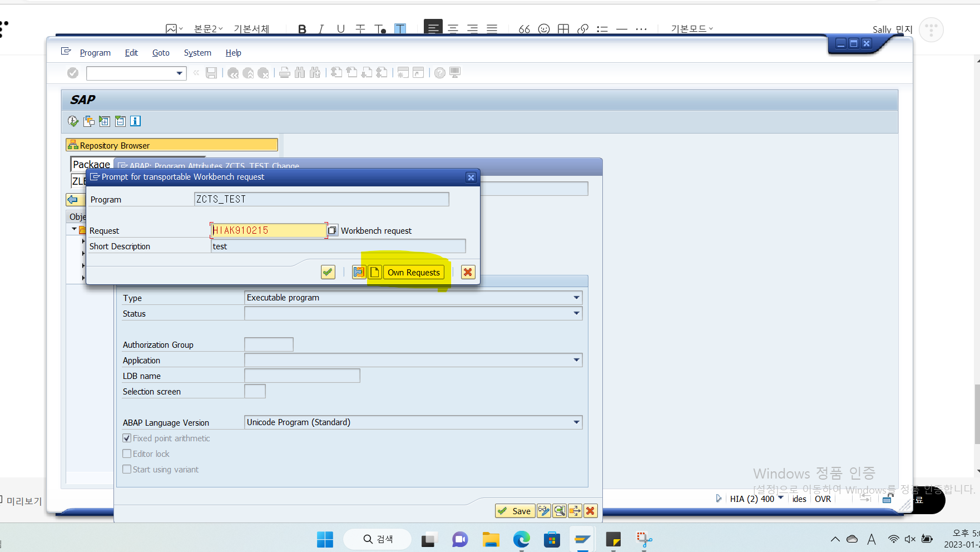Open the Edit menu

[131, 53]
